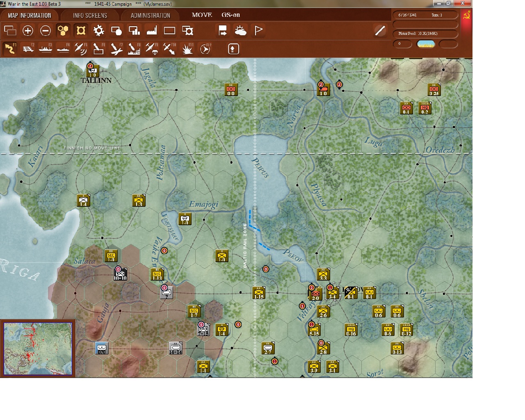Image resolution: width=525 pixels, height=420 pixels.
Task: Select the F5 aircraft-with-signal-waves mode
Action: (80, 48)
